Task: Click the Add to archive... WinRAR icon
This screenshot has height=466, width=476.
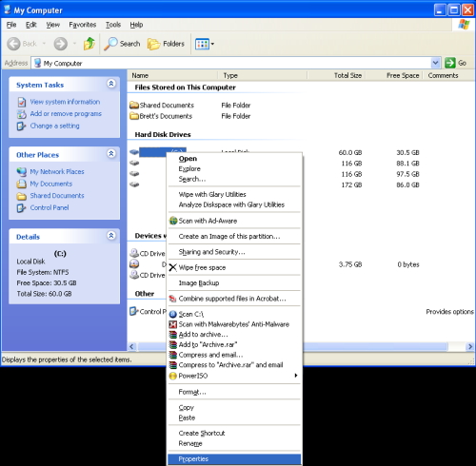Action: click(173, 335)
